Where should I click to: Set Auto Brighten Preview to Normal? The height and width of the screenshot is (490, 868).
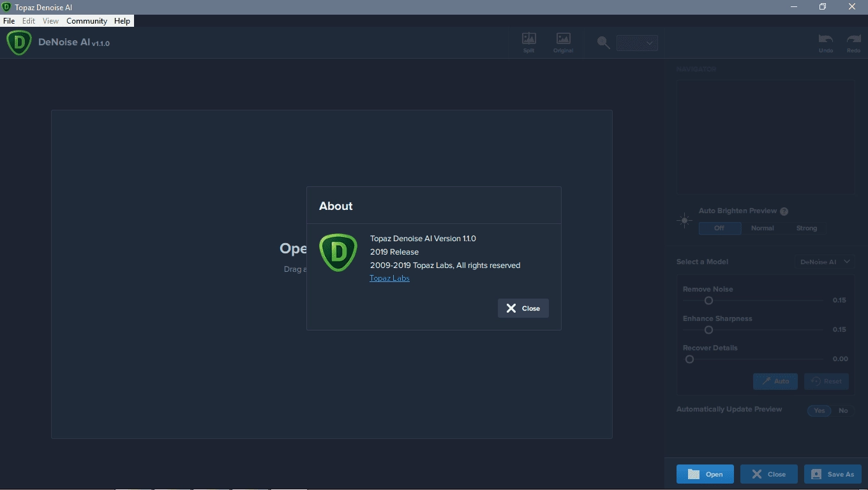pyautogui.click(x=763, y=228)
